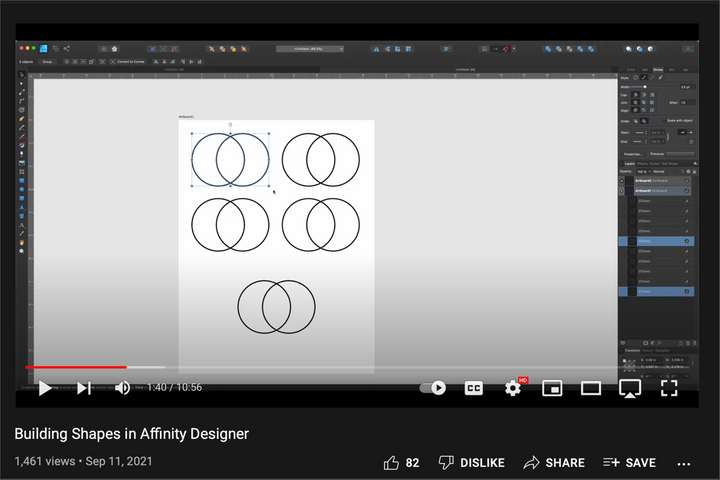Click the Divide boolean operation icon
This screenshot has width=720, height=480.
coord(591,49)
